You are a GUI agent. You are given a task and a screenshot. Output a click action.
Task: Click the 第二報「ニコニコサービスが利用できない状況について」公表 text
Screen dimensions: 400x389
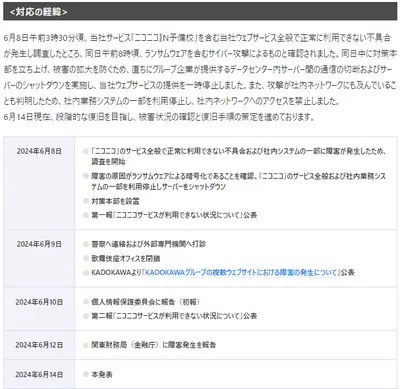174,316
